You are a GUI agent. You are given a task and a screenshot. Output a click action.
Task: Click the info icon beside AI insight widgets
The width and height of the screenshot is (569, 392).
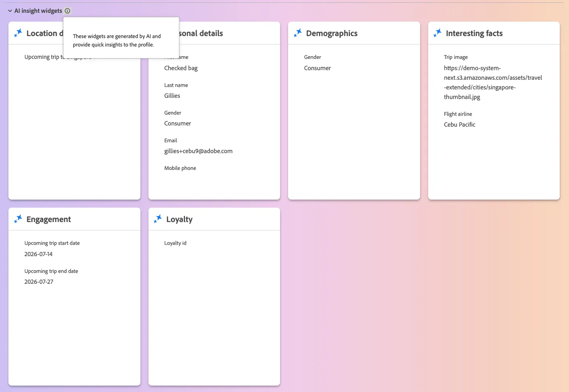67,11
